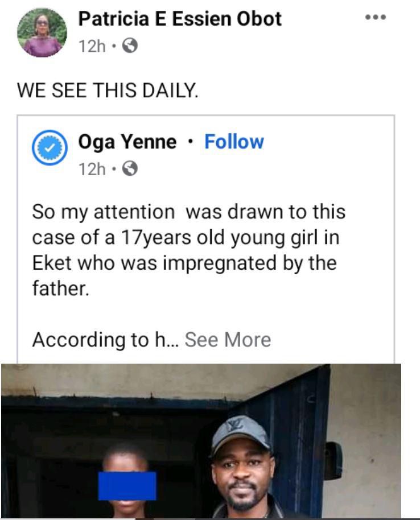
Task: Follow Oga Yenne
Action: (x=234, y=142)
